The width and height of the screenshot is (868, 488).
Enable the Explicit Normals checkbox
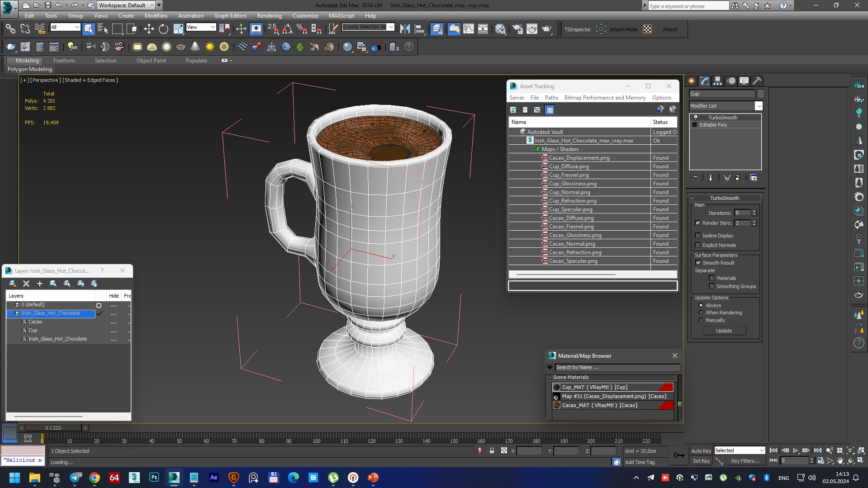coord(697,245)
